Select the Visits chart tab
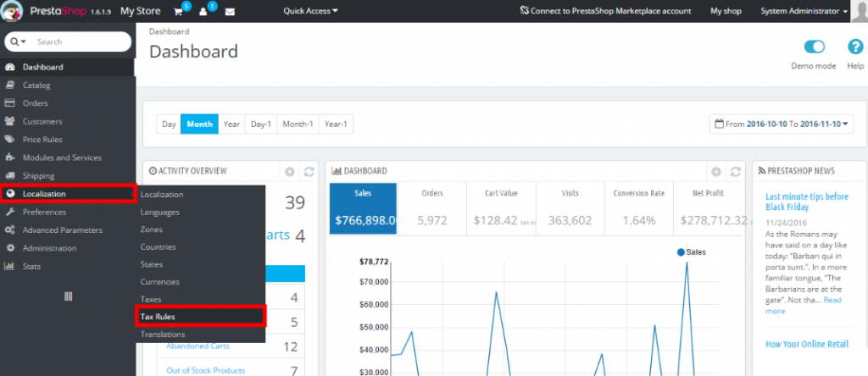868x376 pixels. click(569, 208)
